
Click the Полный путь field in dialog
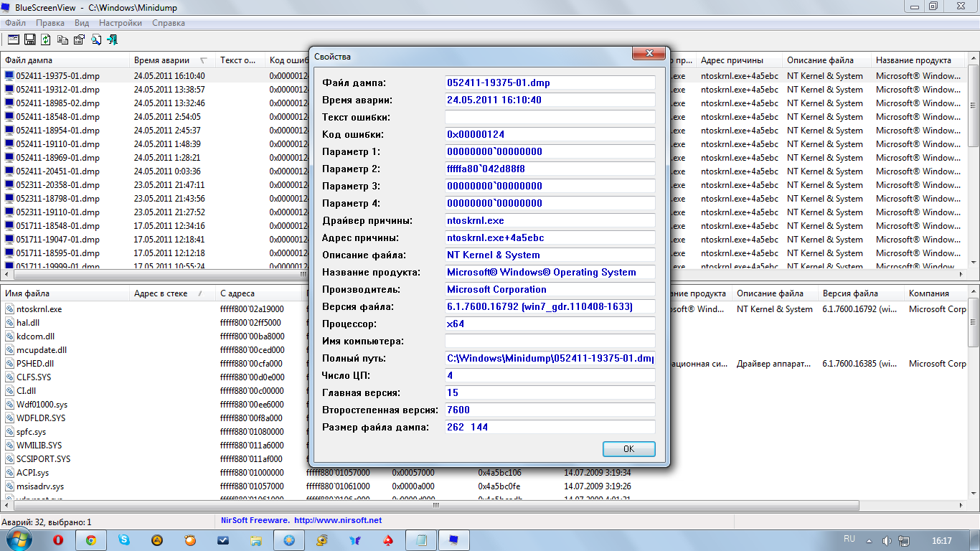coord(550,359)
